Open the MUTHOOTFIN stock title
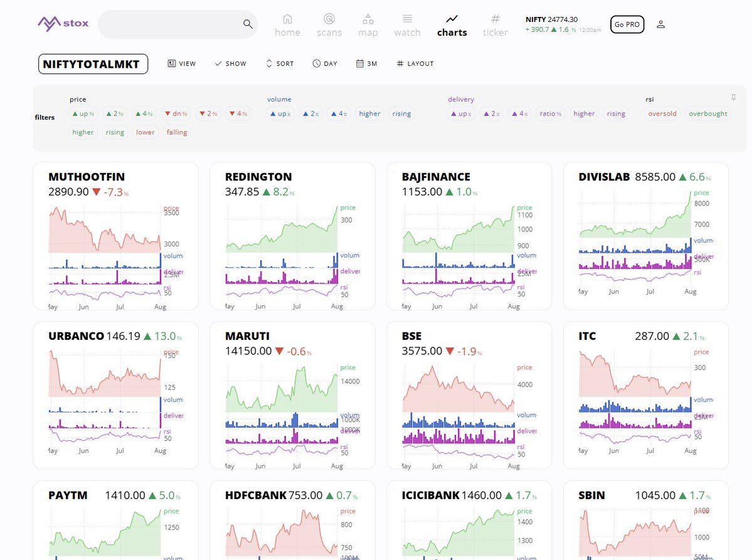This screenshot has width=752, height=560. click(x=87, y=177)
